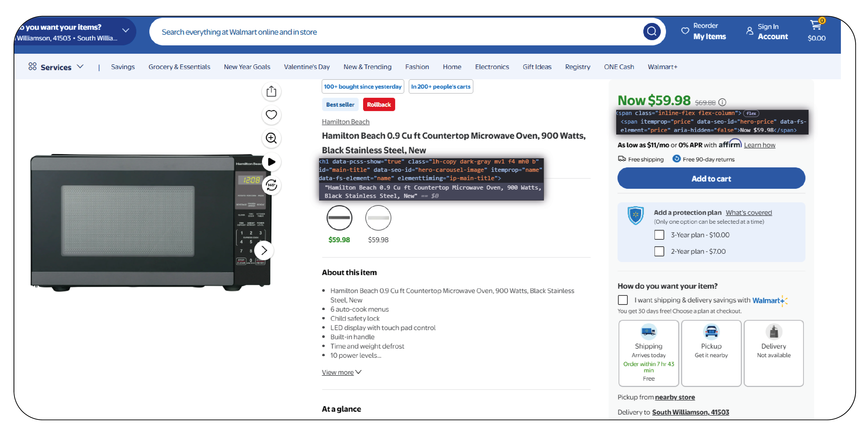Image resolution: width=868 pixels, height=431 pixels.
Task: Open the Electronics menu tab
Action: [x=492, y=66]
